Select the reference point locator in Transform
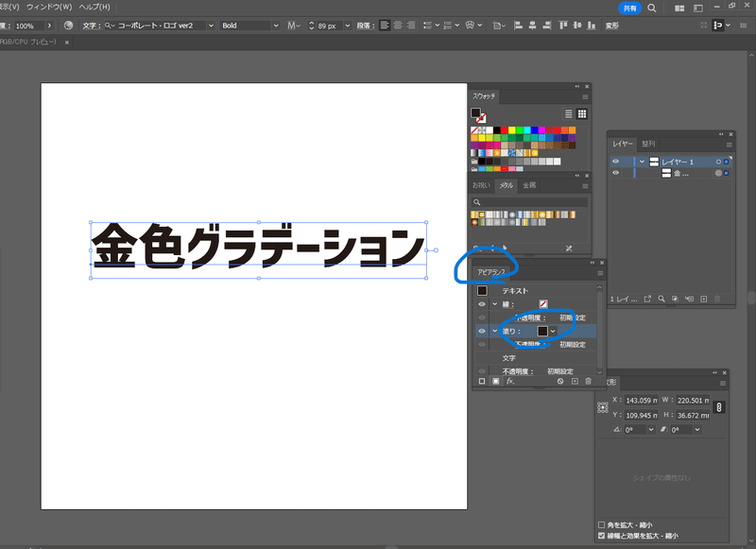The image size is (756, 549). tap(603, 407)
